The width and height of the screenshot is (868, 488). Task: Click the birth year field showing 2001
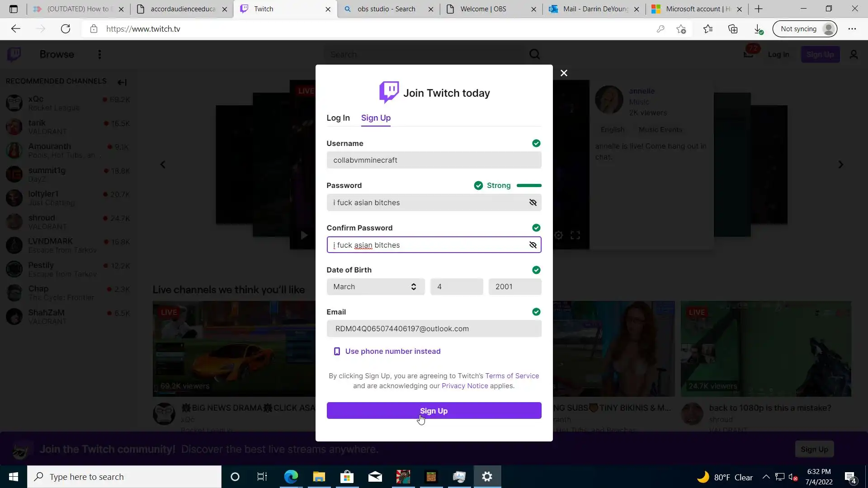pyautogui.click(x=514, y=286)
